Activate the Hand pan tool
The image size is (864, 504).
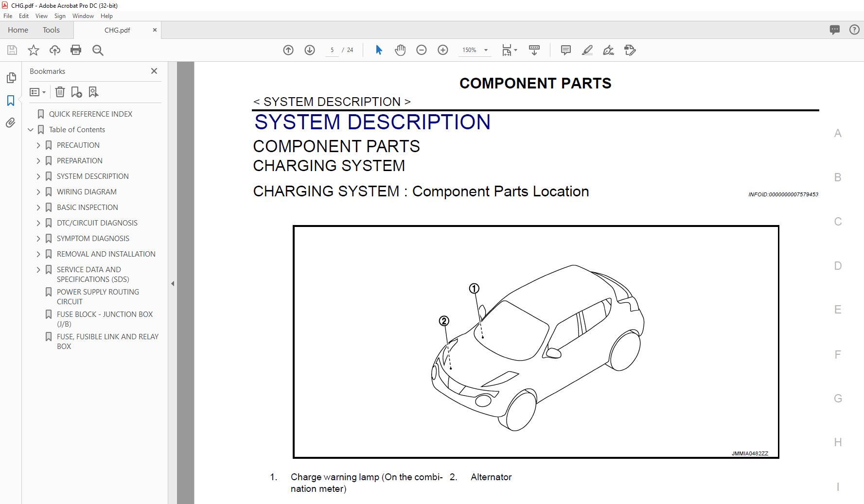400,50
